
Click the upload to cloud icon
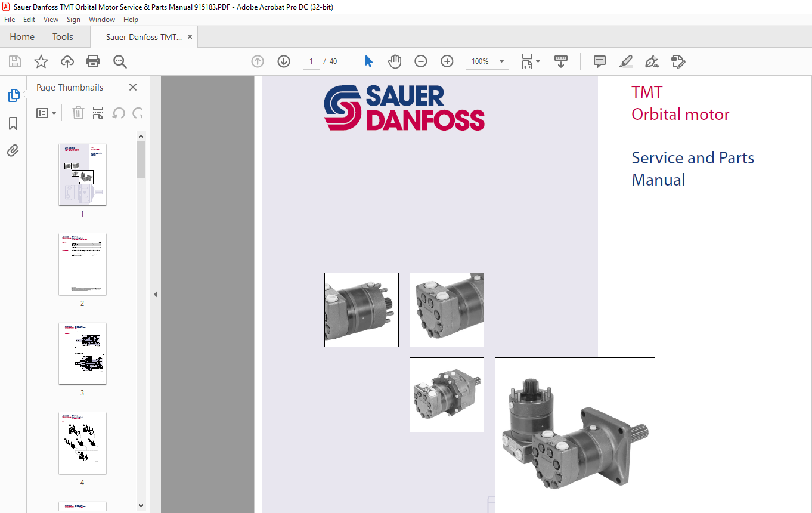[x=67, y=61]
